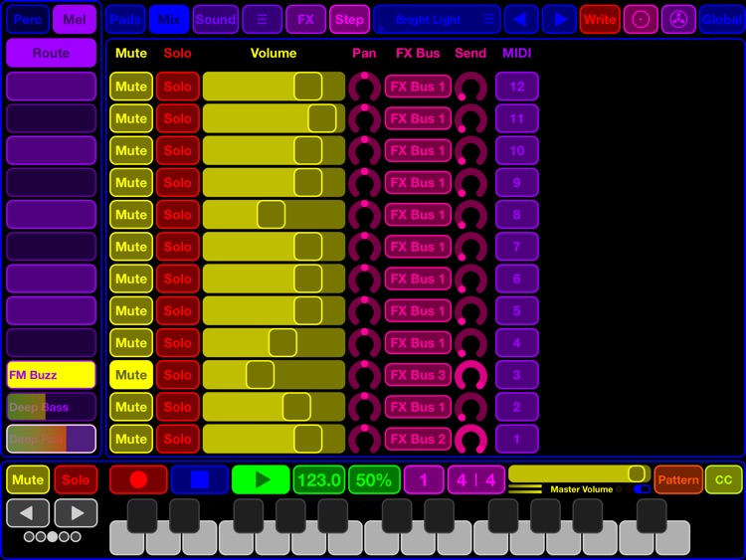Image resolution: width=746 pixels, height=560 pixels.
Task: Open the MIDI channel 3 selector
Action: (x=516, y=375)
